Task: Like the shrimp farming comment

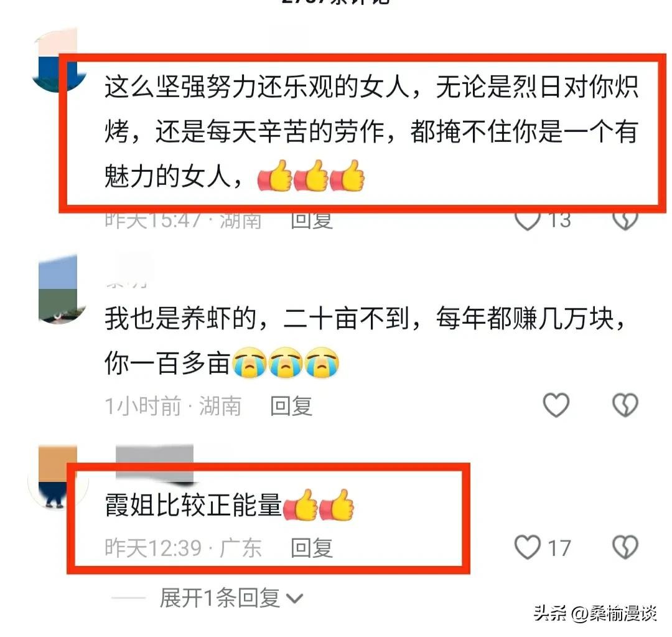Action: (556, 405)
